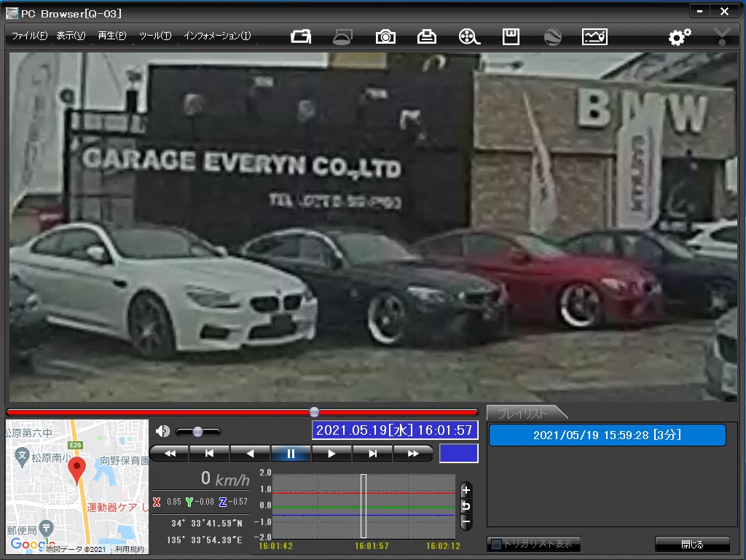Fast-forward the video playback
The height and width of the screenshot is (560, 746).
coord(413,454)
